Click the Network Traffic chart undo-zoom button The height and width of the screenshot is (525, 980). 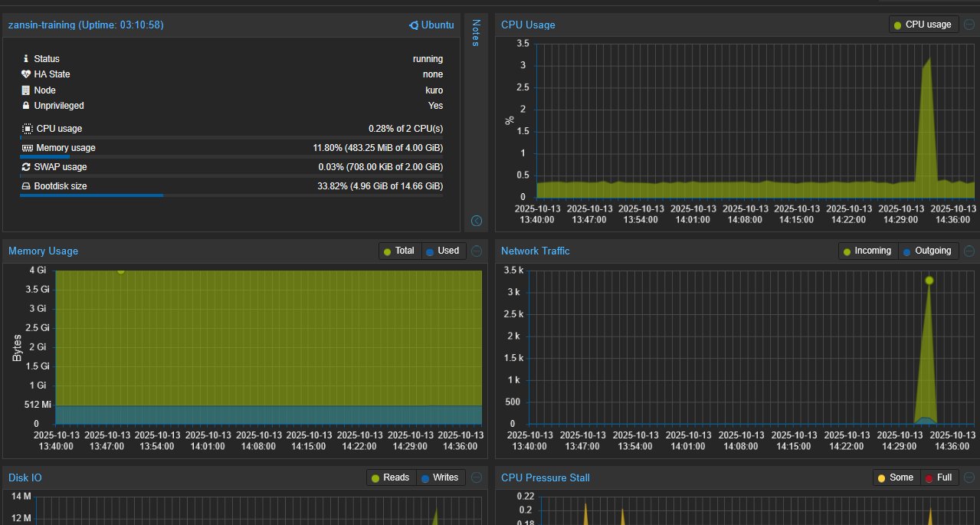[969, 251]
